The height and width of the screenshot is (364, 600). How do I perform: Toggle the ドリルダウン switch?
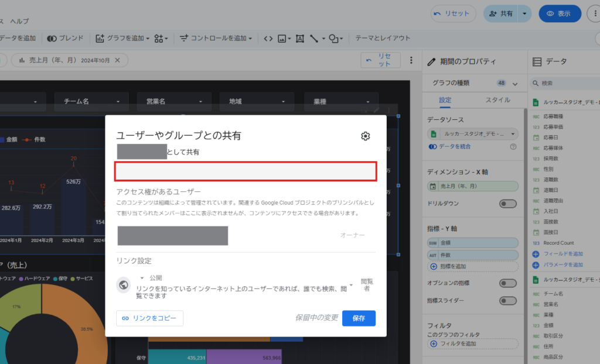point(507,204)
